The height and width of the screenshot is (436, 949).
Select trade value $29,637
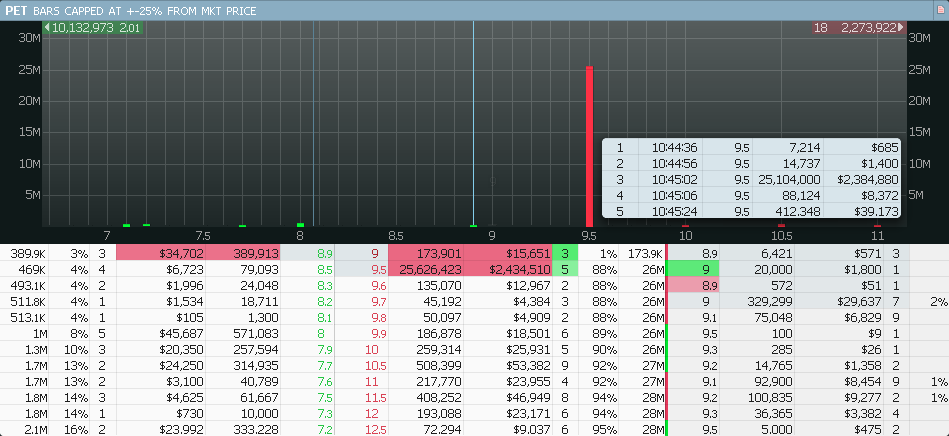pyautogui.click(x=860, y=301)
